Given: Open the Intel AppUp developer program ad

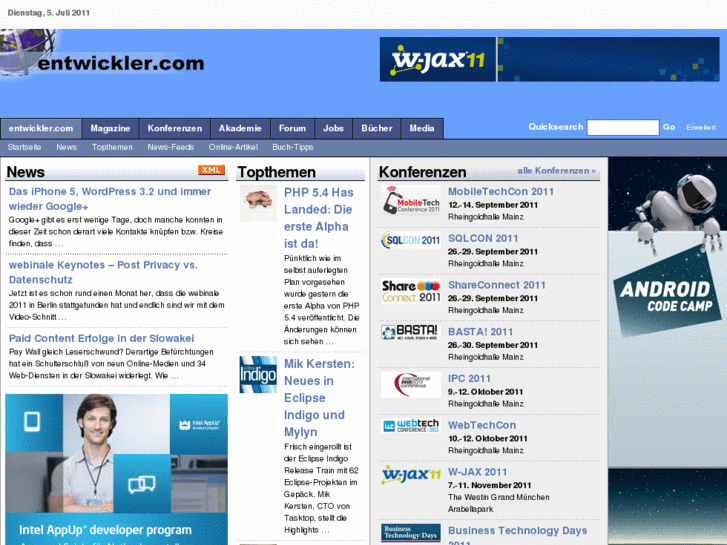Looking at the screenshot, I should [116, 469].
